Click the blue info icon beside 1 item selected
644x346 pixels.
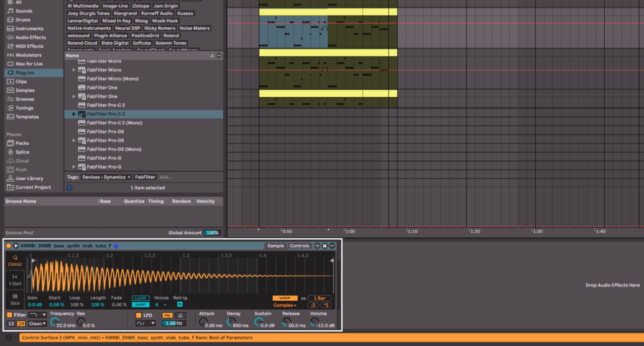(69, 188)
